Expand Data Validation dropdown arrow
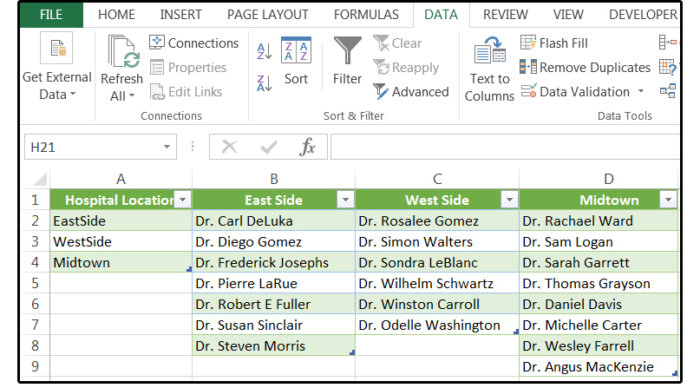 641,92
